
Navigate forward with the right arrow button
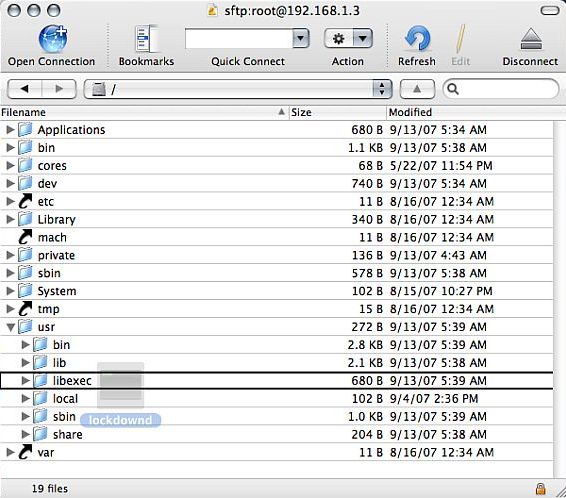[x=59, y=89]
